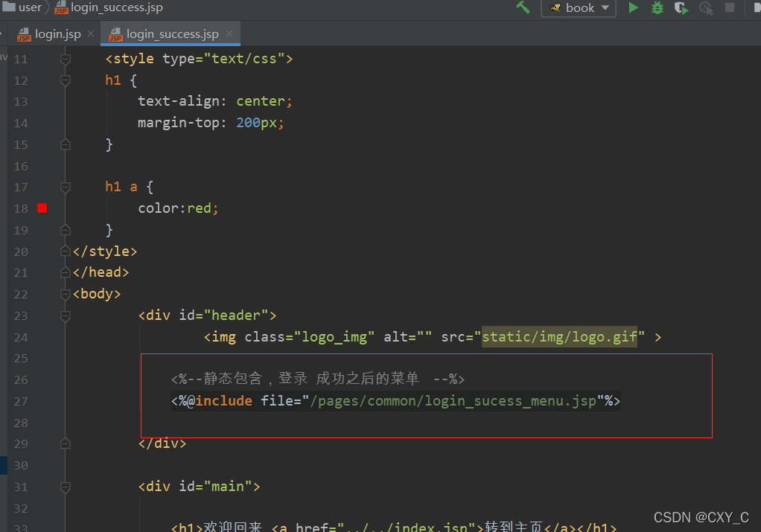The width and height of the screenshot is (761, 532).
Task: Collapse the style tag fold on line 11
Action: pyautogui.click(x=65, y=60)
